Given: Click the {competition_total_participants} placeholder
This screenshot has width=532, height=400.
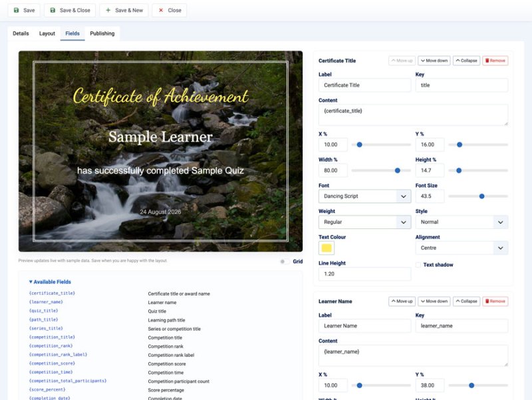Looking at the screenshot, I should click(x=68, y=381).
